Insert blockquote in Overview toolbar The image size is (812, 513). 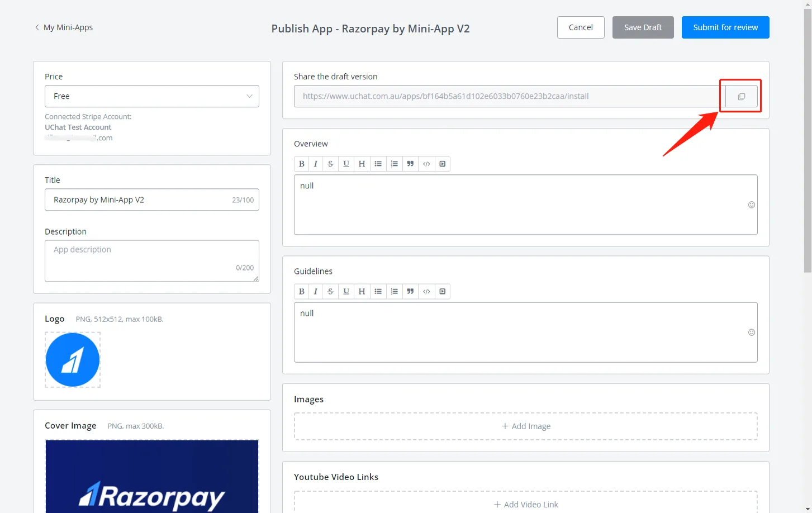(411, 164)
